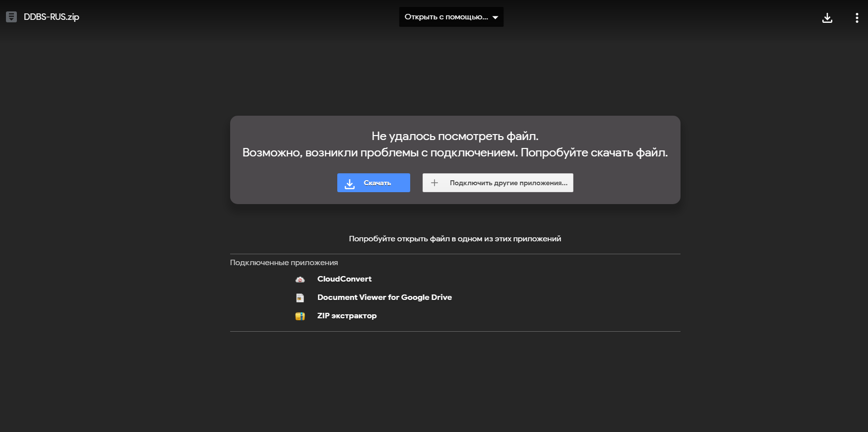Click the Document Viewer for Google Drive icon
This screenshot has width=868, height=432.
pyautogui.click(x=300, y=298)
